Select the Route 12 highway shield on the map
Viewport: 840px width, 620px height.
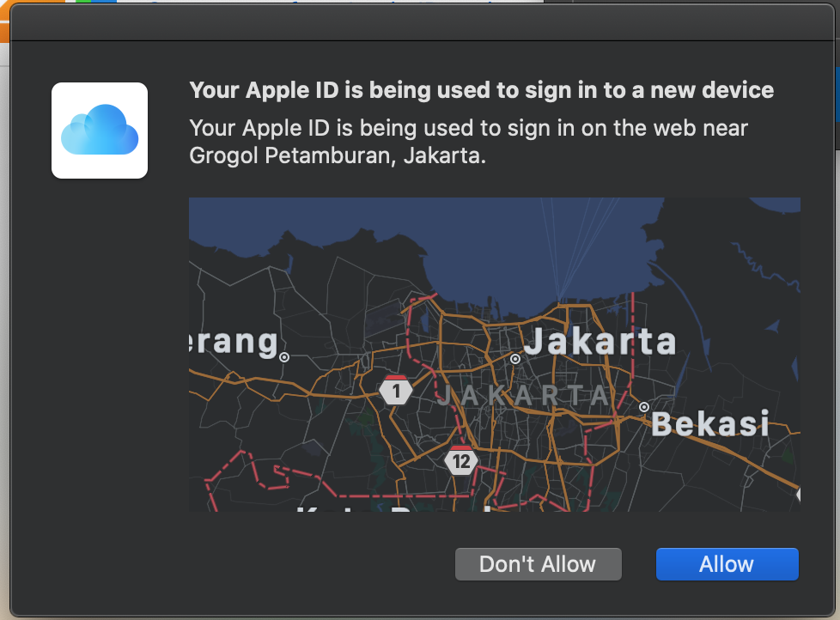click(x=461, y=460)
